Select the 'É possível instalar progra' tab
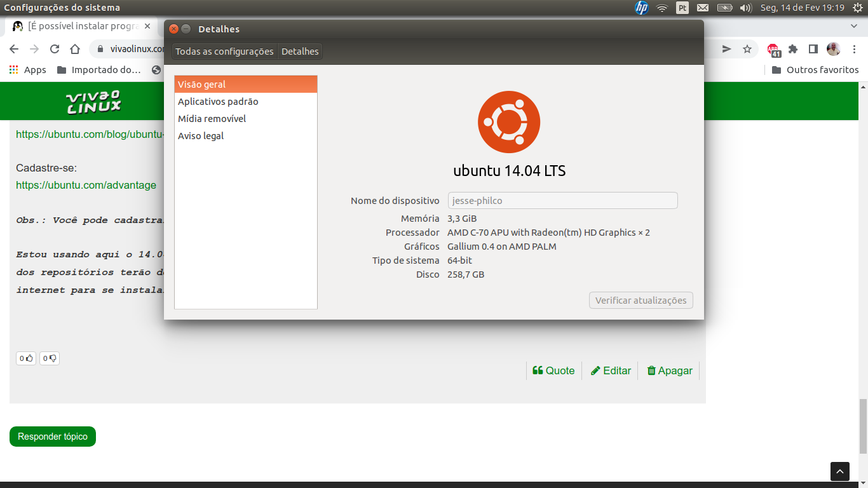This screenshot has height=488, width=868. tap(82, 26)
